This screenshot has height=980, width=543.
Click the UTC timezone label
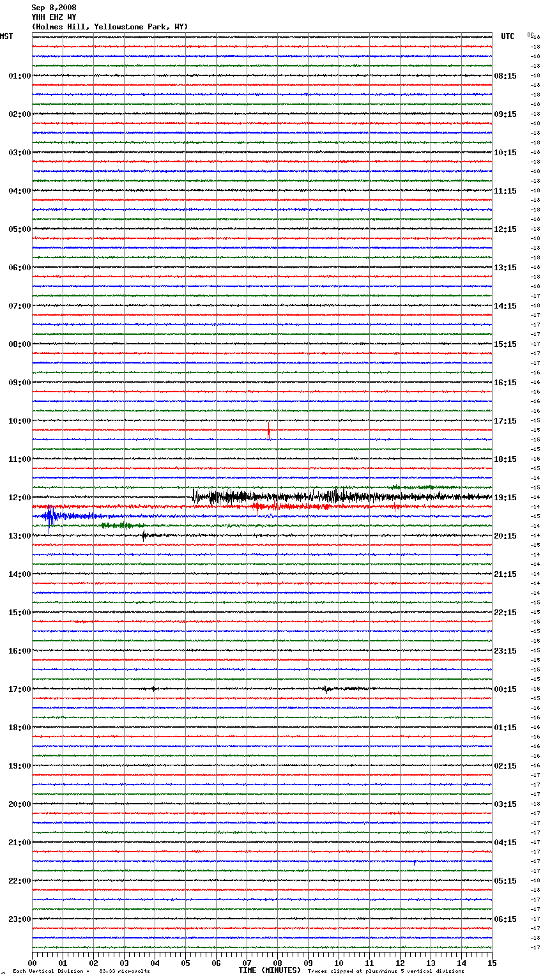tap(508, 36)
